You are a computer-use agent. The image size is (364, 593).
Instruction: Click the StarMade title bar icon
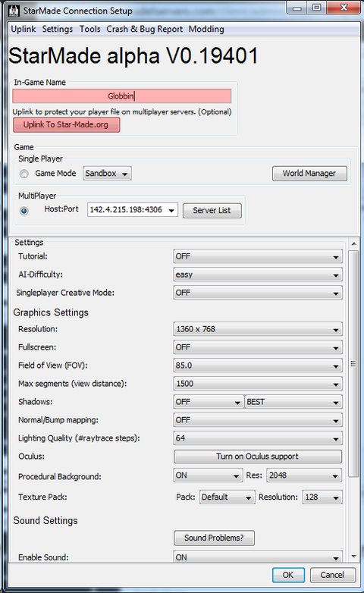(x=14, y=11)
